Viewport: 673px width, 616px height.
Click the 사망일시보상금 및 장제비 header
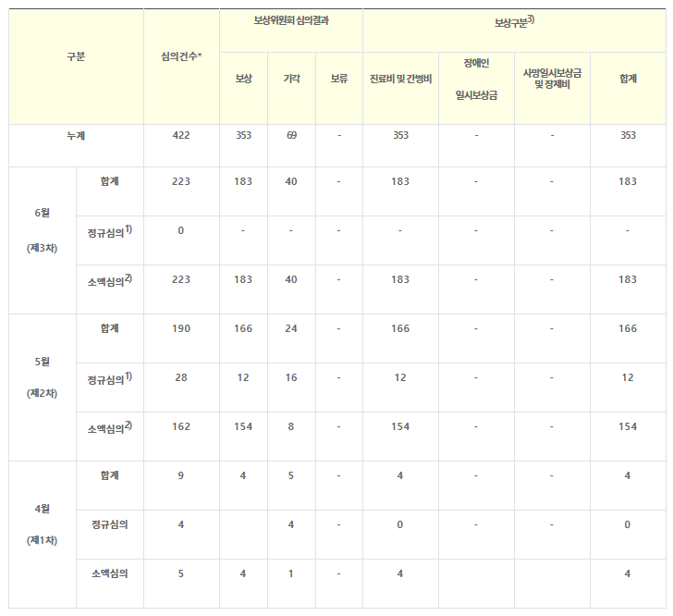pyautogui.click(x=552, y=79)
